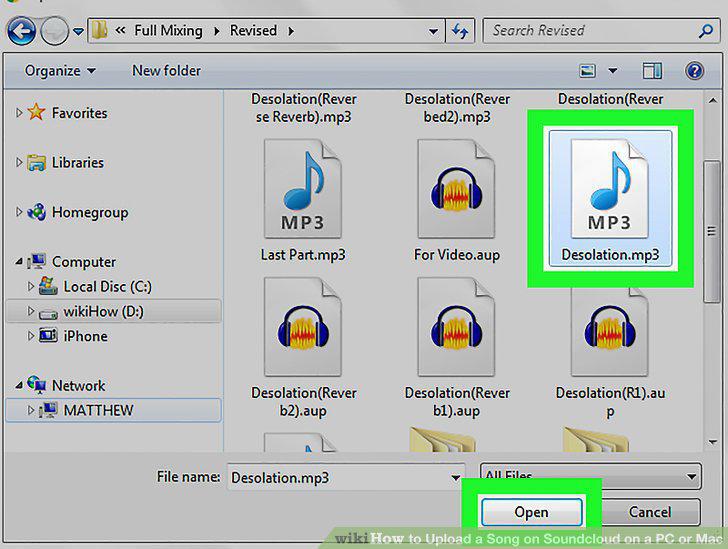Image resolution: width=728 pixels, height=549 pixels.
Task: Go back with the blue Back arrow
Action: pos(21,31)
